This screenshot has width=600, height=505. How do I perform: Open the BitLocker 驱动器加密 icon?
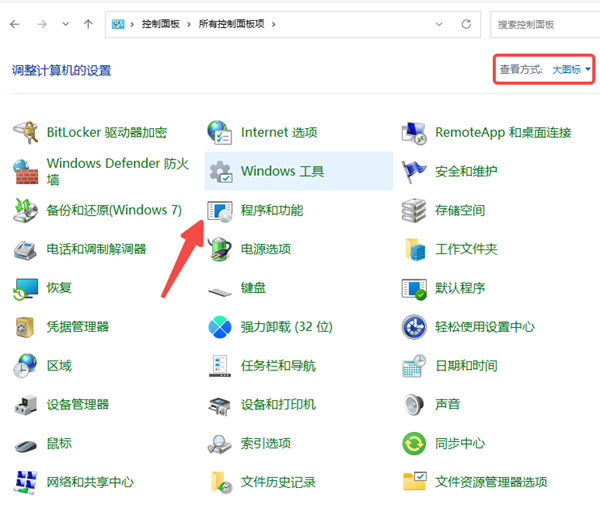(26, 132)
